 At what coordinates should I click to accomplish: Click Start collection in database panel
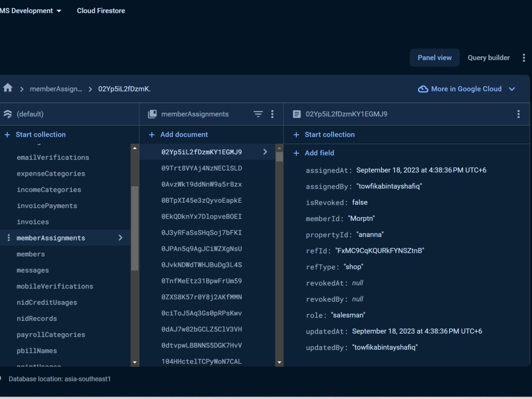tap(40, 135)
